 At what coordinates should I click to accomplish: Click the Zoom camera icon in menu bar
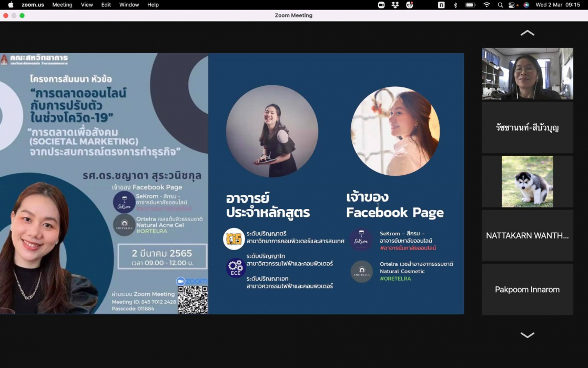click(x=381, y=5)
